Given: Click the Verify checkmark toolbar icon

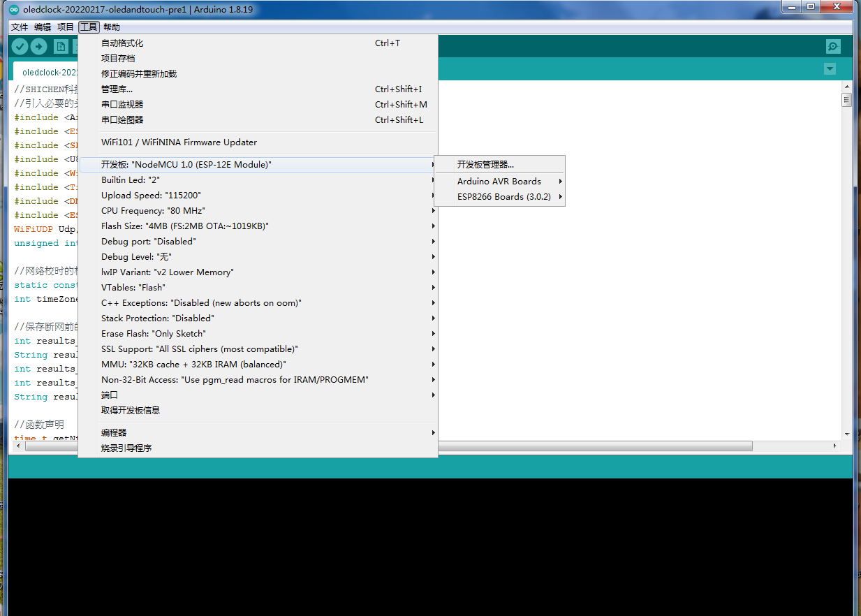Looking at the screenshot, I should [x=20, y=47].
